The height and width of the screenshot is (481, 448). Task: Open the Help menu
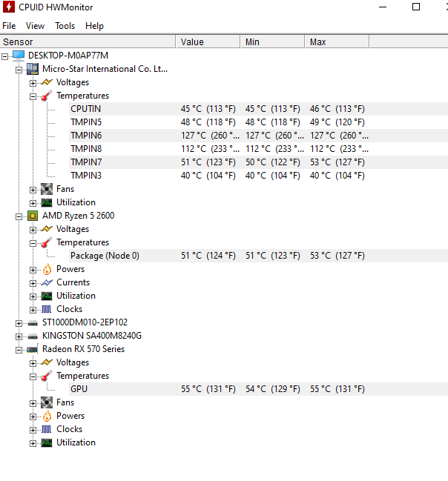coord(95,26)
